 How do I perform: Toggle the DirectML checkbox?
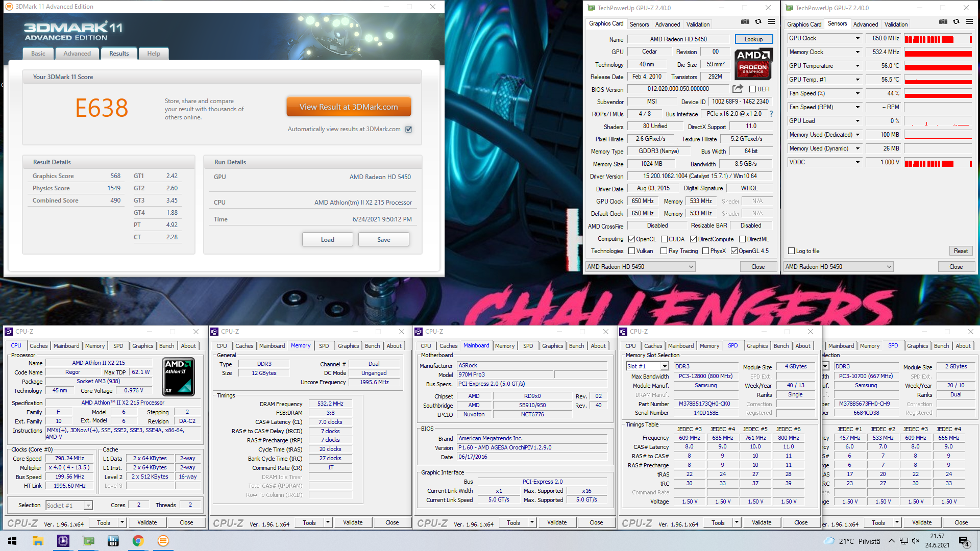pos(742,239)
